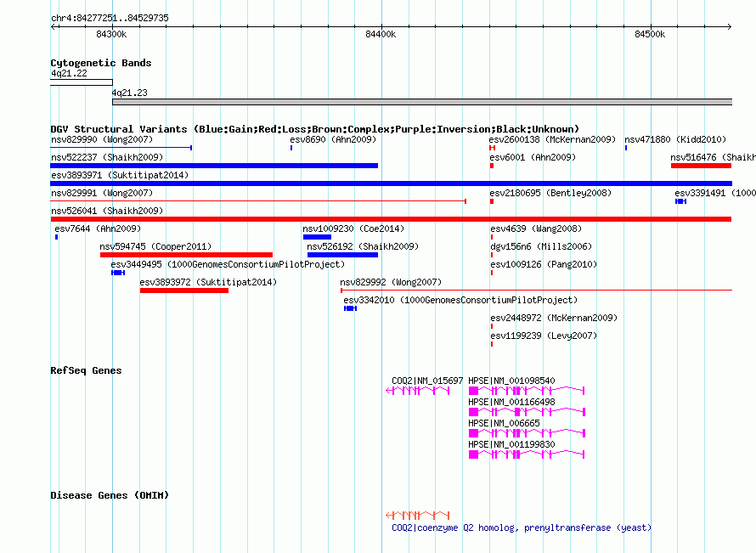Click the nsv1009230 (Coe2014) blue bar
This screenshot has height=553, width=756.
click(x=317, y=237)
